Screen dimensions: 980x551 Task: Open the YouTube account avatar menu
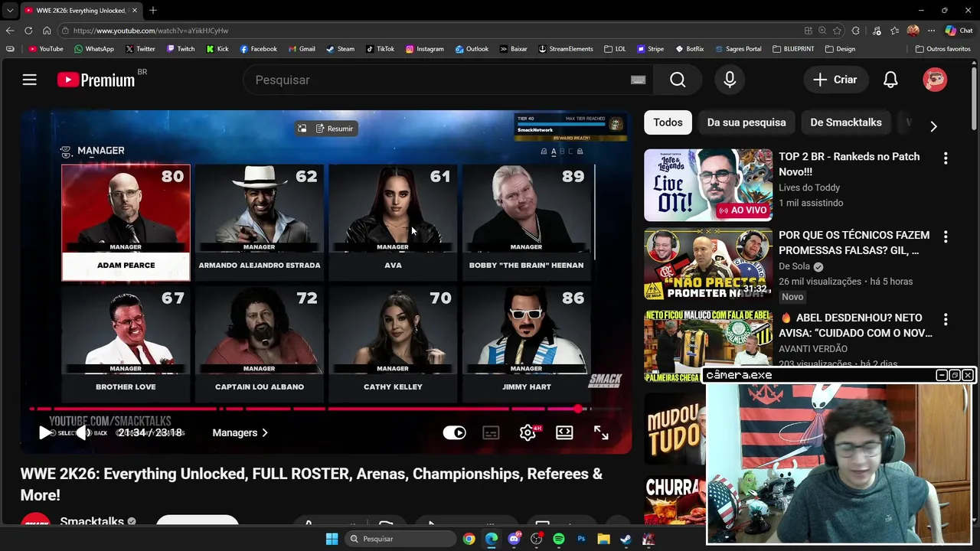click(x=935, y=80)
